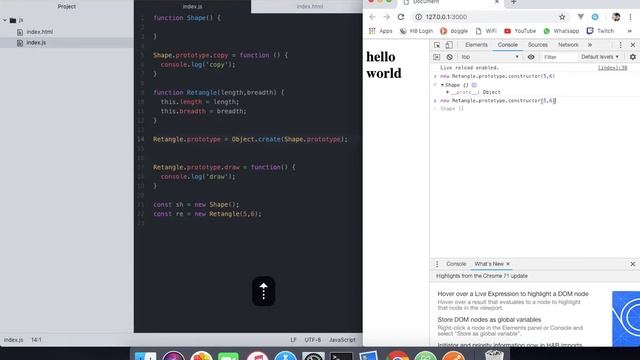The image size is (640, 360).
Task: Create a live expression with eye icon
Action: pyautogui.click(x=531, y=57)
